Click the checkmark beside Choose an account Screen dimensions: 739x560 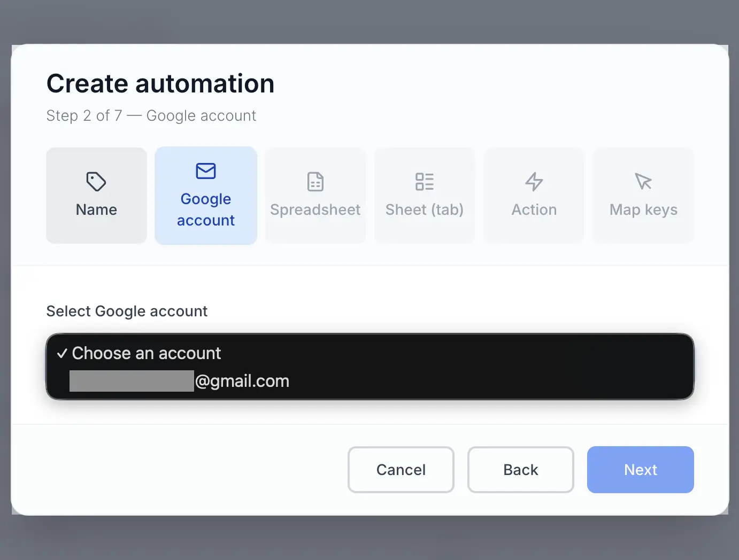click(x=62, y=353)
